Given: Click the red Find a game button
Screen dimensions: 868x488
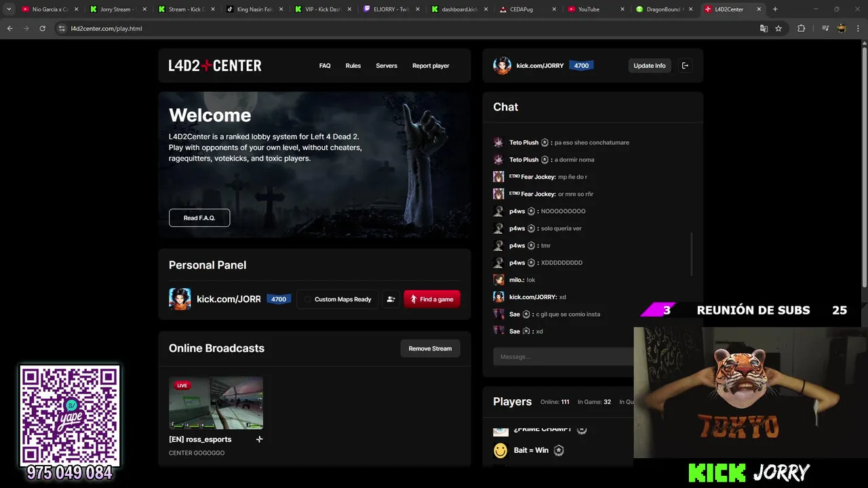Looking at the screenshot, I should click(432, 299).
